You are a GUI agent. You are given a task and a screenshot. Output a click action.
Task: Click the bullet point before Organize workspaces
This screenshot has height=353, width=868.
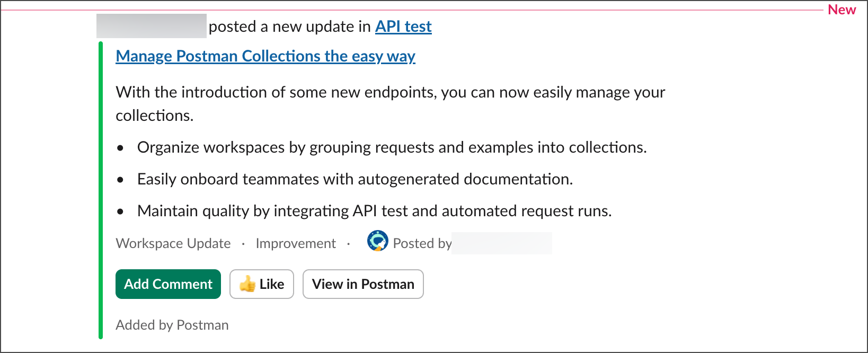[x=121, y=148]
